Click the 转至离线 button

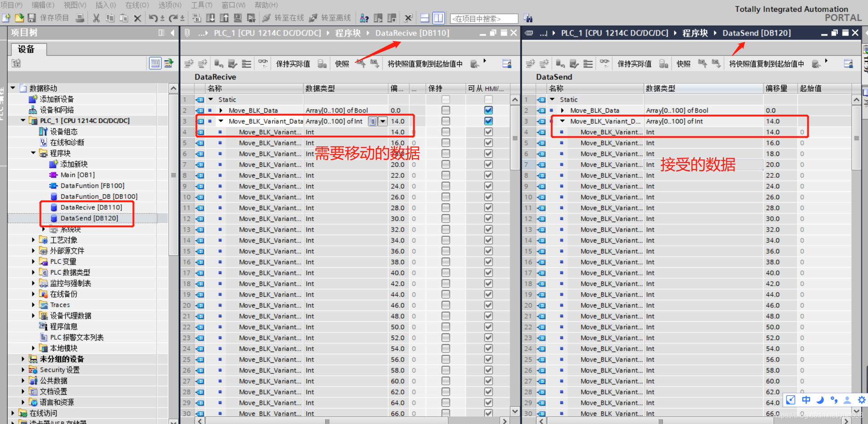point(330,18)
